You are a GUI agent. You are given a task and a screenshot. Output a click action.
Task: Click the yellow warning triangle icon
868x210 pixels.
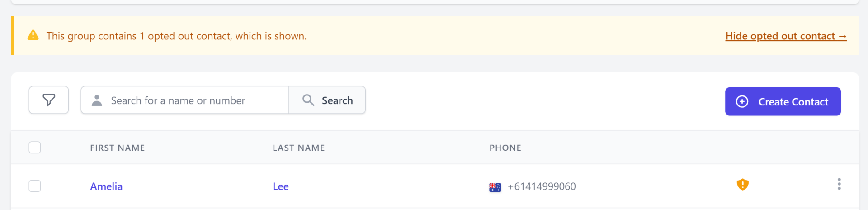33,35
